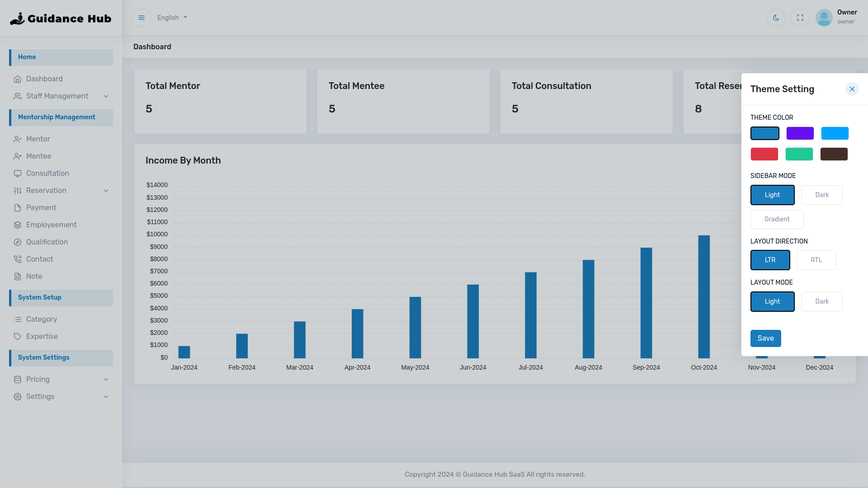Screen dimensions: 868x488
Task: Click the Note icon in sidebar
Action: tap(18, 276)
